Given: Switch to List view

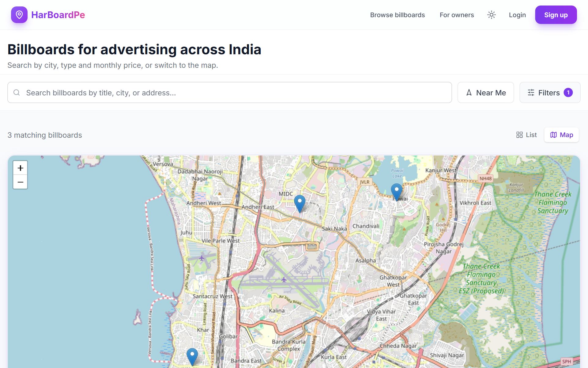Looking at the screenshot, I should [x=526, y=135].
